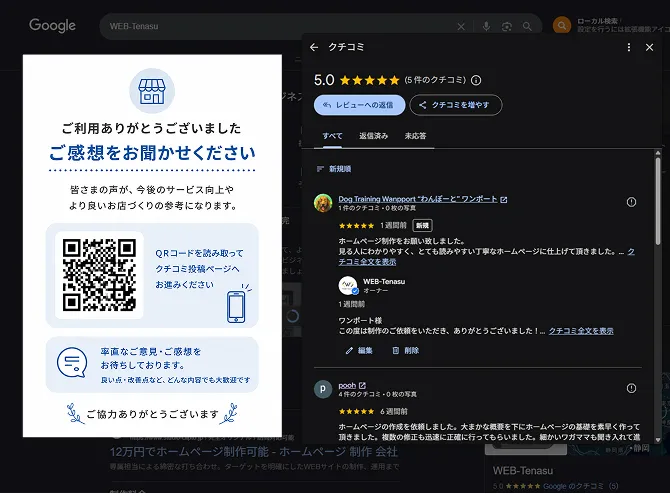Click the magnifier search icon in the search bar
Image resolution: width=670 pixels, height=494 pixels.
(x=527, y=26)
